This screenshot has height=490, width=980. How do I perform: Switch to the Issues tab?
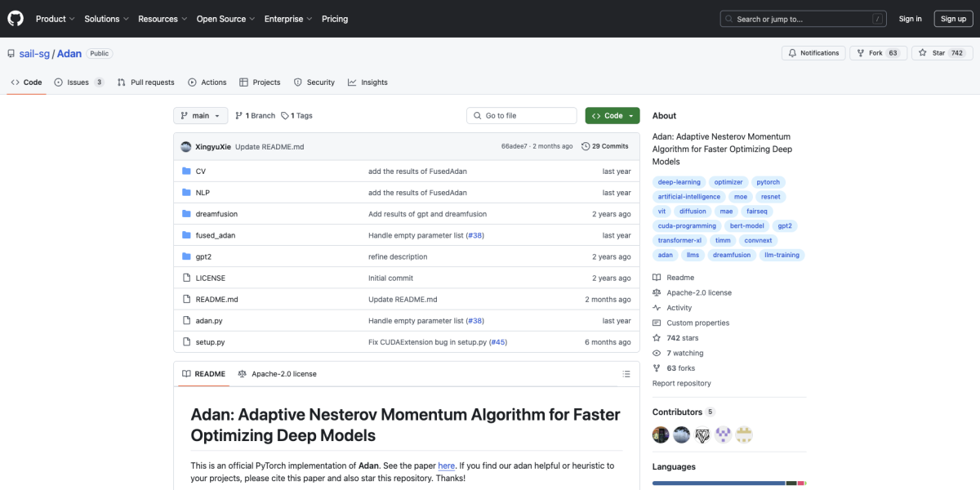tap(78, 82)
